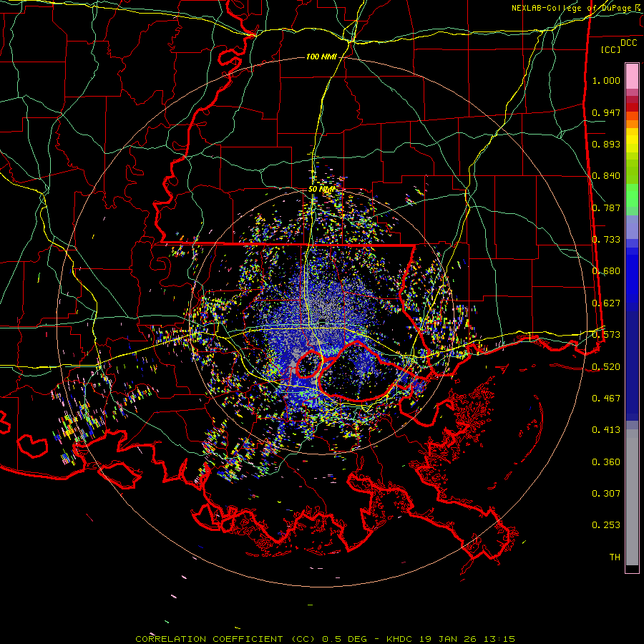Click the DCC label above the color bar

coord(628,43)
